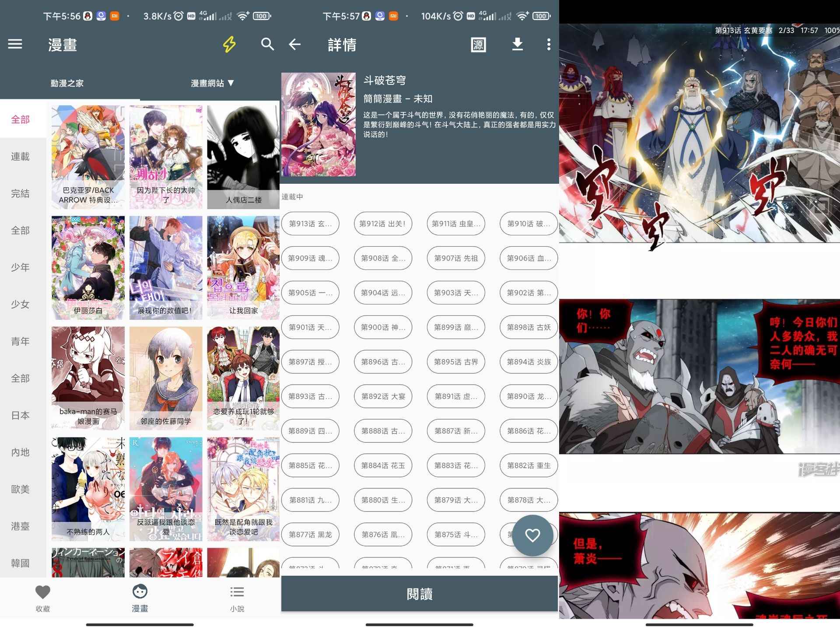840x630 pixels.
Task: Select chapter 第900话 神
Action: pos(383,327)
